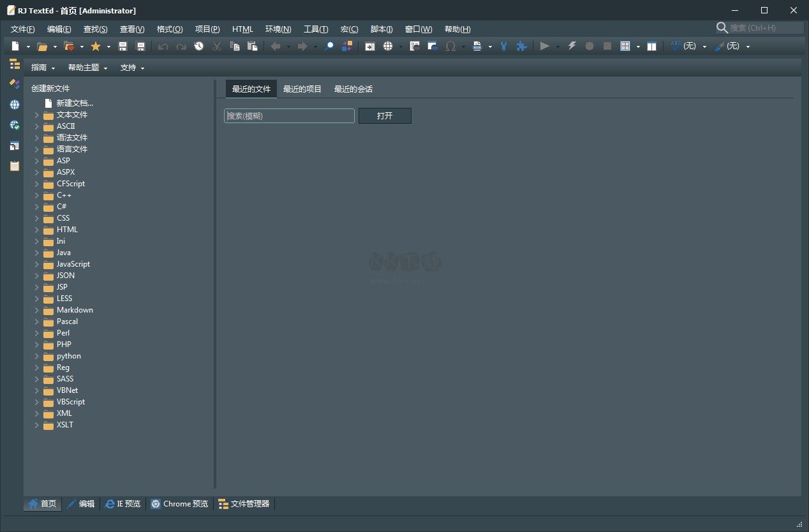Expand the HTML folder in tree

tap(37, 230)
